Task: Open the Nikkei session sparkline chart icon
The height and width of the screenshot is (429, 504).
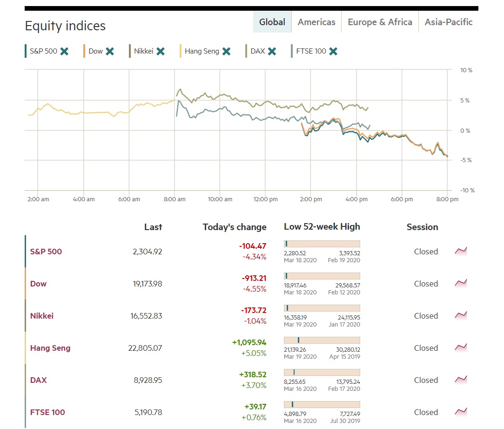Action: (x=461, y=316)
